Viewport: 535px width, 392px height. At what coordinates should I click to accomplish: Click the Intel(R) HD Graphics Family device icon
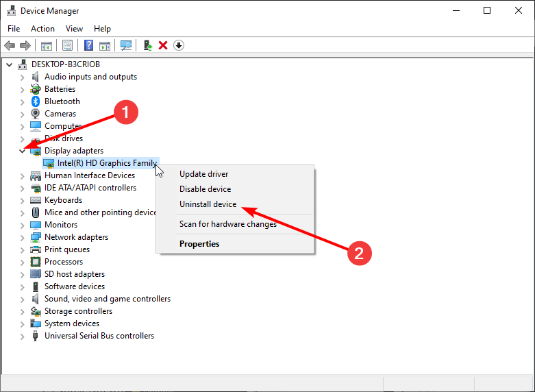pos(49,163)
